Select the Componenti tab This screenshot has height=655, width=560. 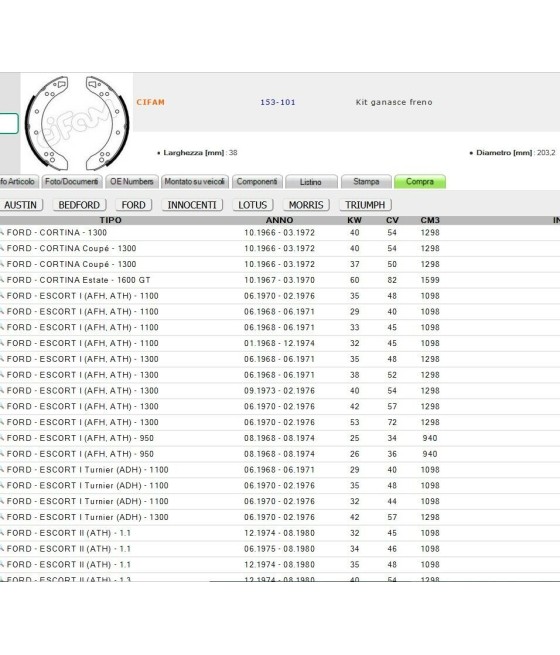coord(257,182)
